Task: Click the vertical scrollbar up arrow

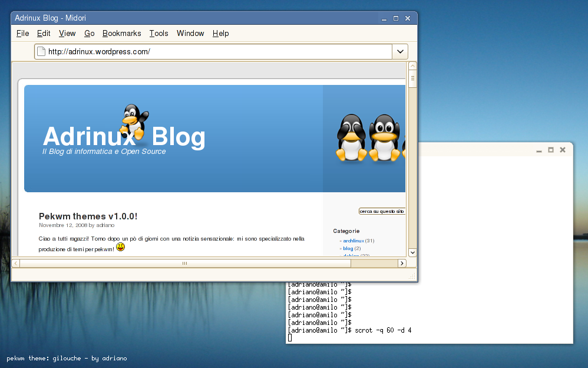Action: (x=412, y=65)
